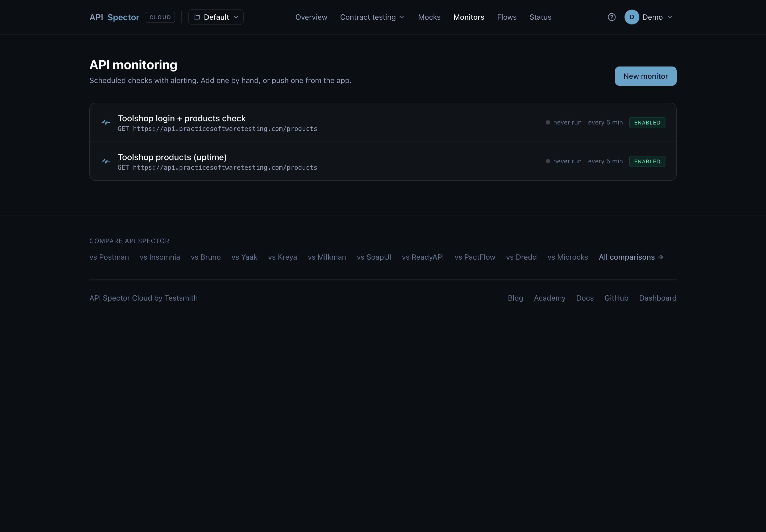Click status dot of Toolshop products (uptime)

(548, 161)
